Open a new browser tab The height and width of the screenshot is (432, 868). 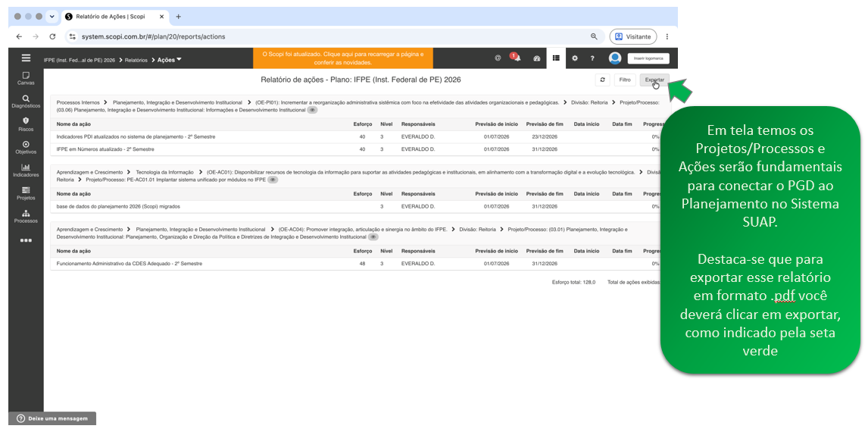178,17
